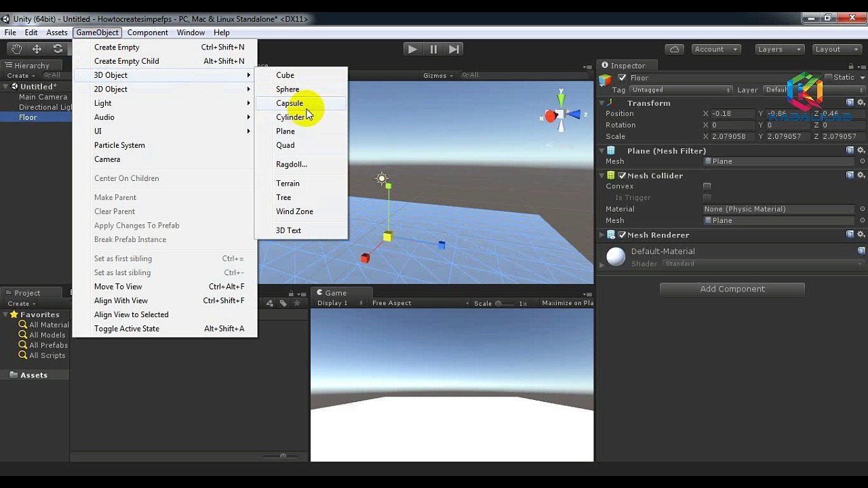Toggle the Mesh Renderer enabled checkbox

pyautogui.click(x=622, y=235)
